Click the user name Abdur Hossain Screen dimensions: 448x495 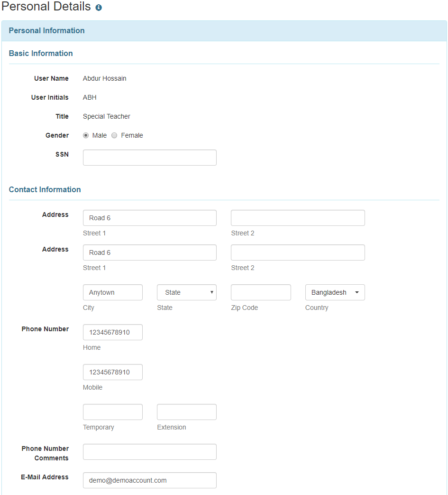coord(105,78)
